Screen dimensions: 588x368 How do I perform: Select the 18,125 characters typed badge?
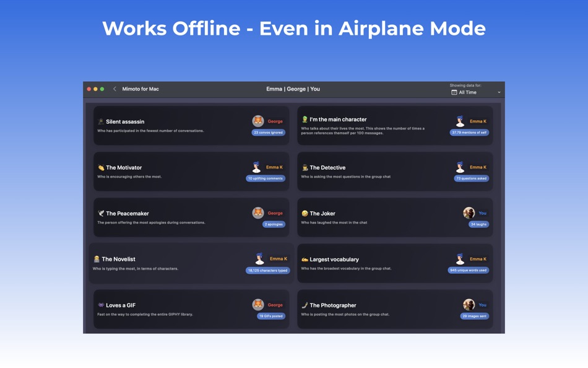[268, 270]
